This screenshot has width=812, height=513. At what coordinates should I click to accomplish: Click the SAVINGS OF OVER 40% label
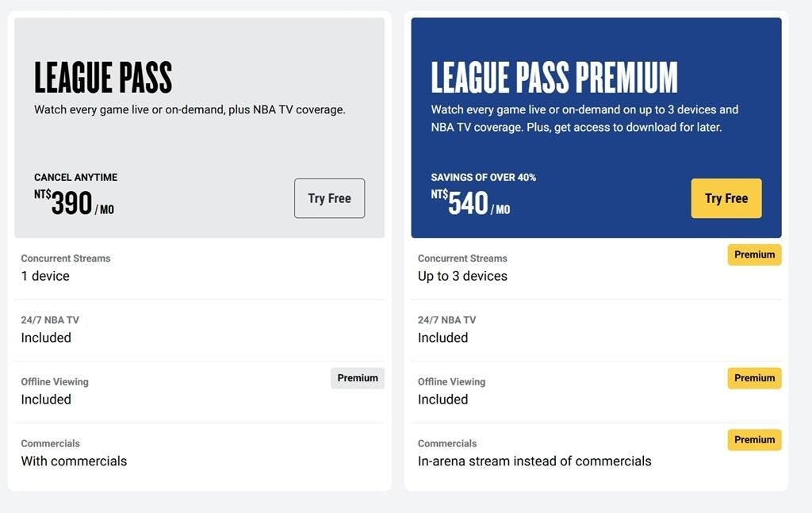coord(483,178)
